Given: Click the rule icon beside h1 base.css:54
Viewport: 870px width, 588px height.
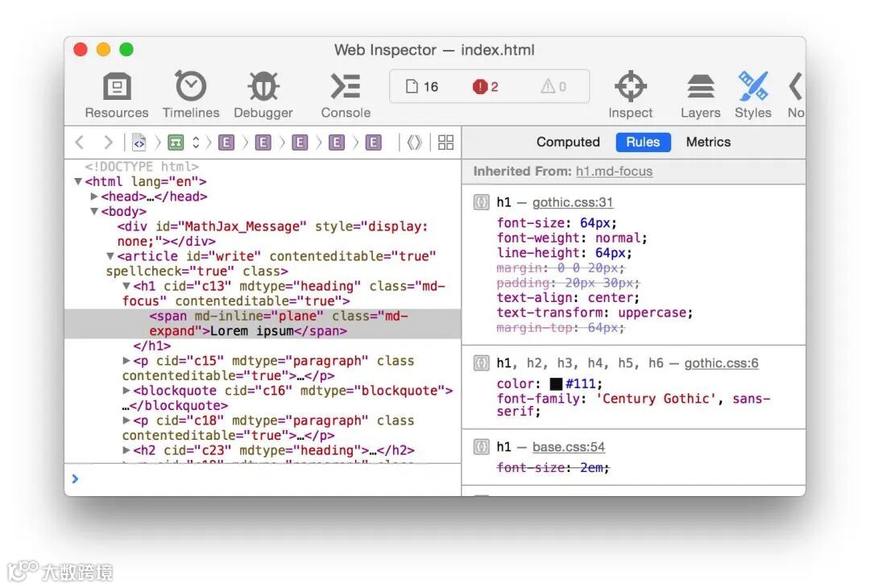Looking at the screenshot, I should pos(481,446).
